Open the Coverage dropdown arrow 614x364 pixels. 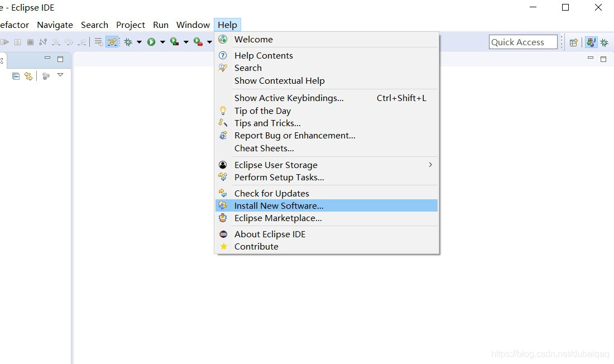click(186, 42)
